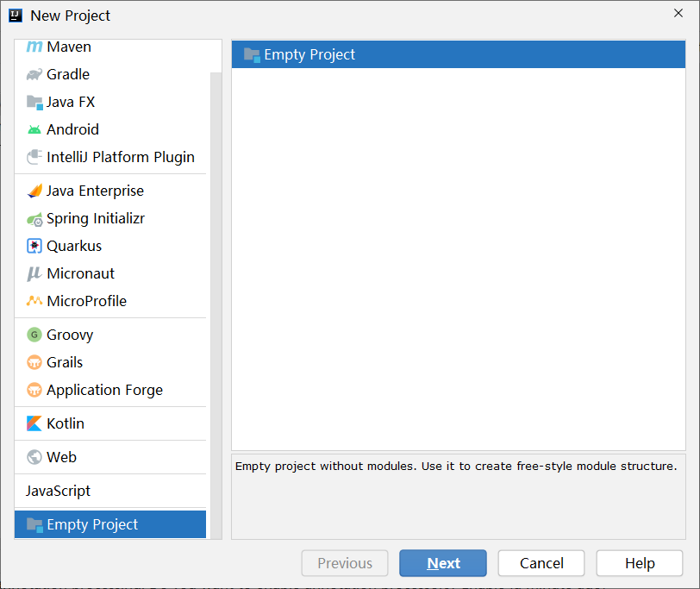The width and height of the screenshot is (700, 589).
Task: Click the Empty Project icon in right panel
Action: coord(252,55)
